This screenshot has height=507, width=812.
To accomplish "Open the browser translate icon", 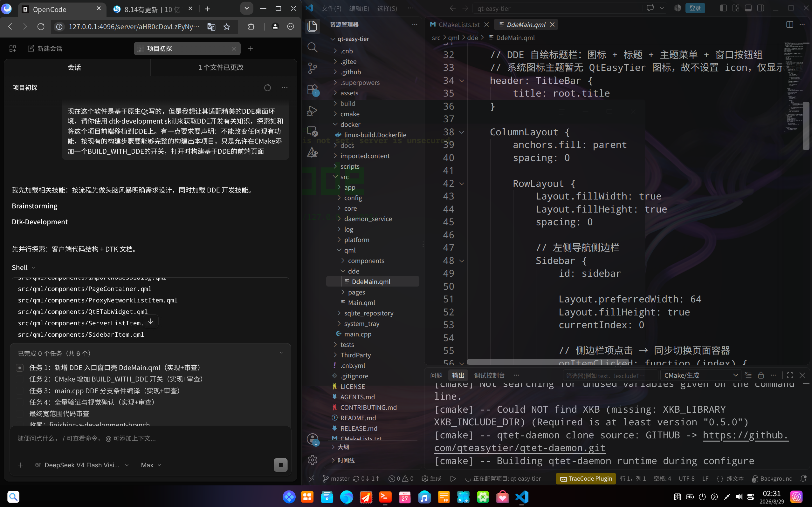I will pyautogui.click(x=211, y=26).
